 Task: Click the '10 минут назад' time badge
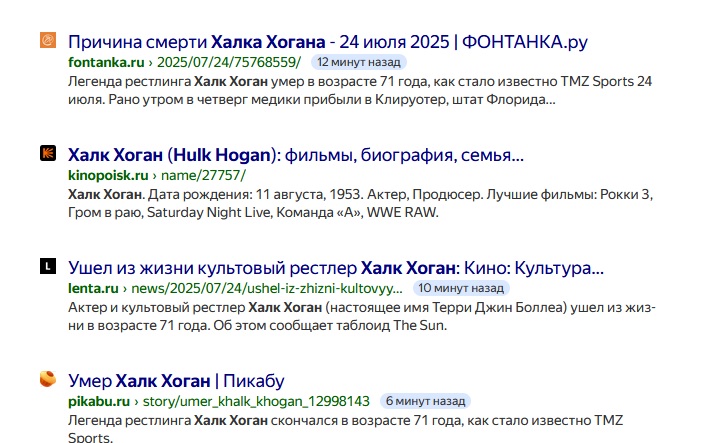(x=461, y=288)
